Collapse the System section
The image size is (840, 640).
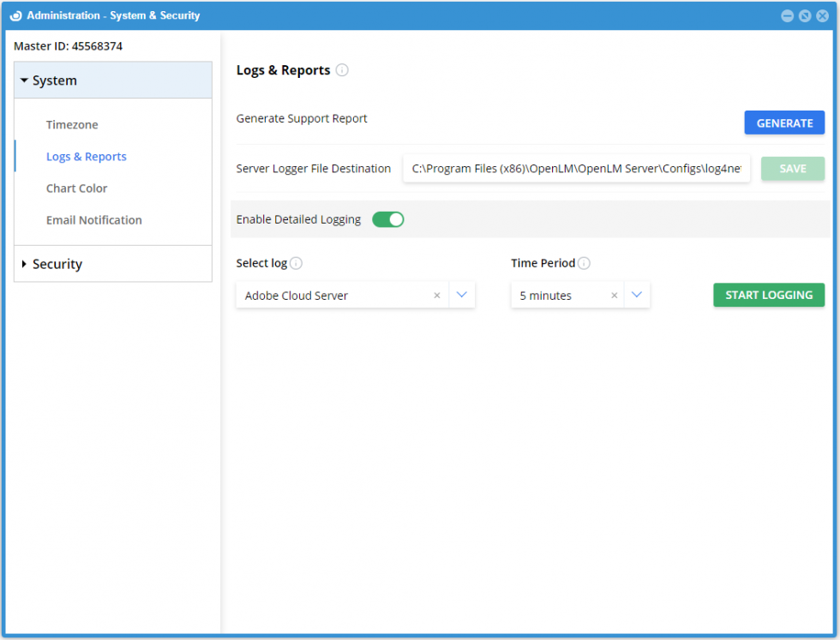point(55,80)
